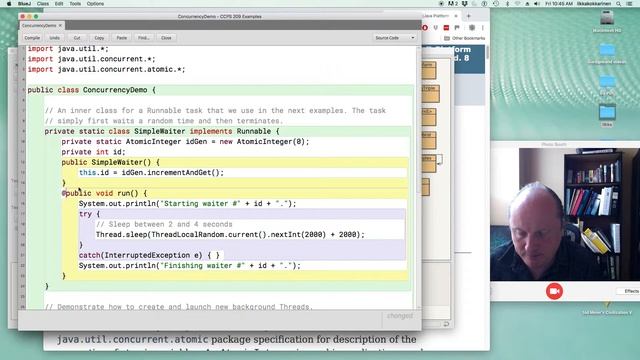
Task: Click the gray puzzle extension icon in browser
Action: pos(472,27)
